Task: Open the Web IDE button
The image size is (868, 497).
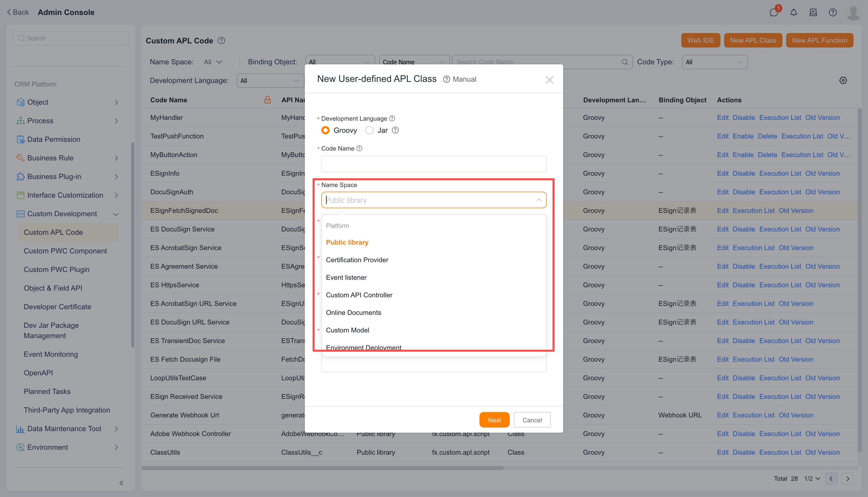Action: (x=700, y=40)
